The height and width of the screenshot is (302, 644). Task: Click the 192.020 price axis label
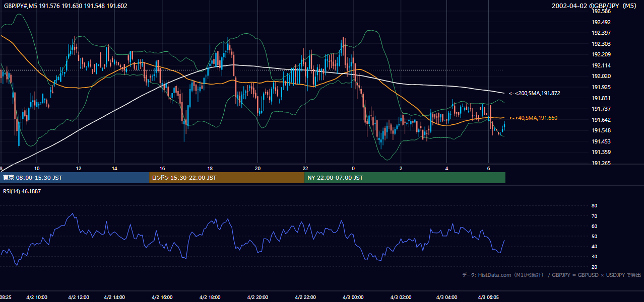(x=601, y=77)
